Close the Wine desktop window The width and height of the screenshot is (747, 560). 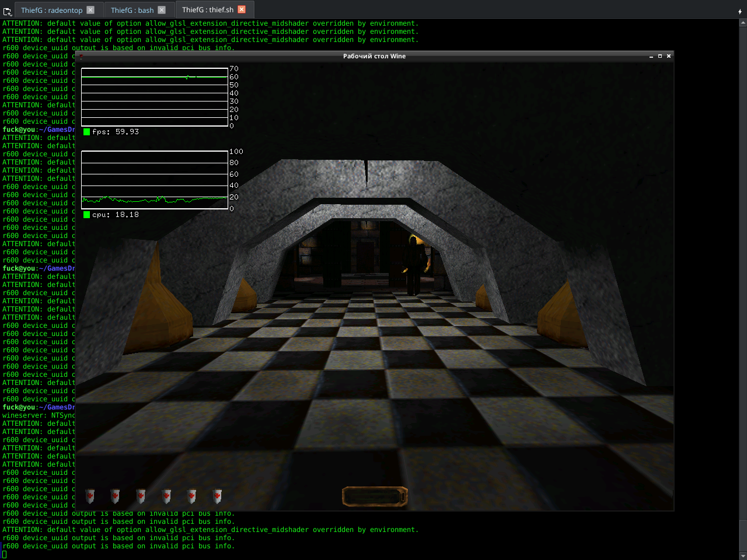pyautogui.click(x=669, y=56)
